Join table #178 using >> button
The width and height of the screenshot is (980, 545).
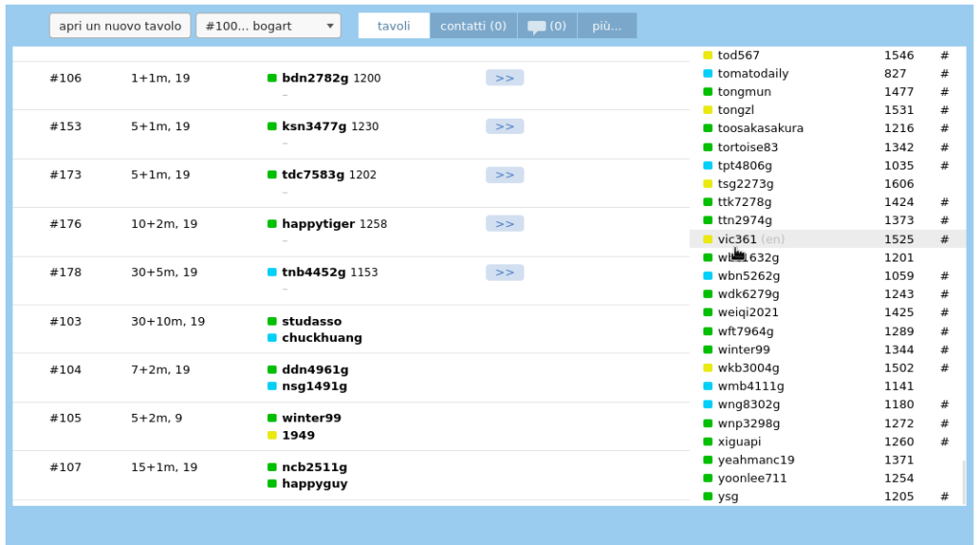504,272
